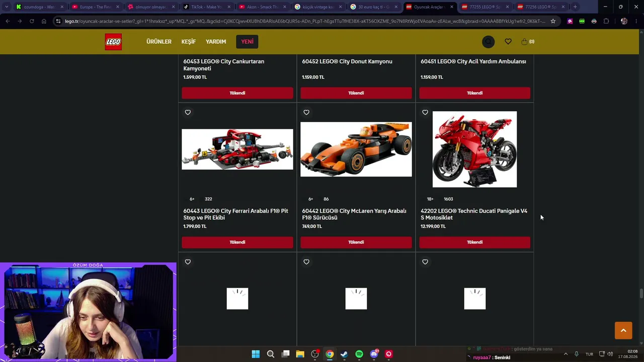
Task: Click Tükendi under McLaren Yarış Arabalı
Action: click(356, 242)
